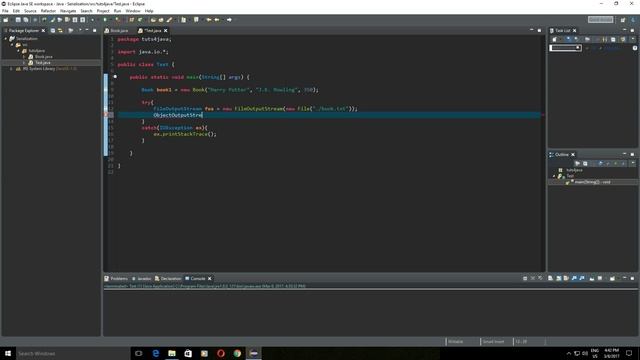This screenshot has width=640, height=360.
Task: Open the Project menu
Action: [x=103, y=11]
